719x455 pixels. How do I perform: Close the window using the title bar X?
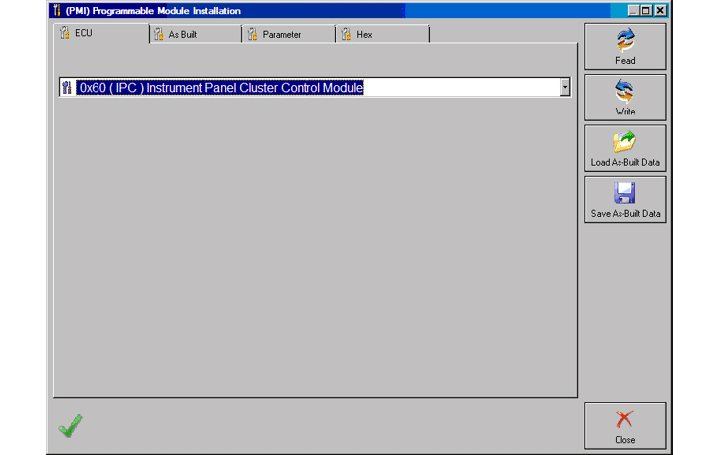pos(660,11)
